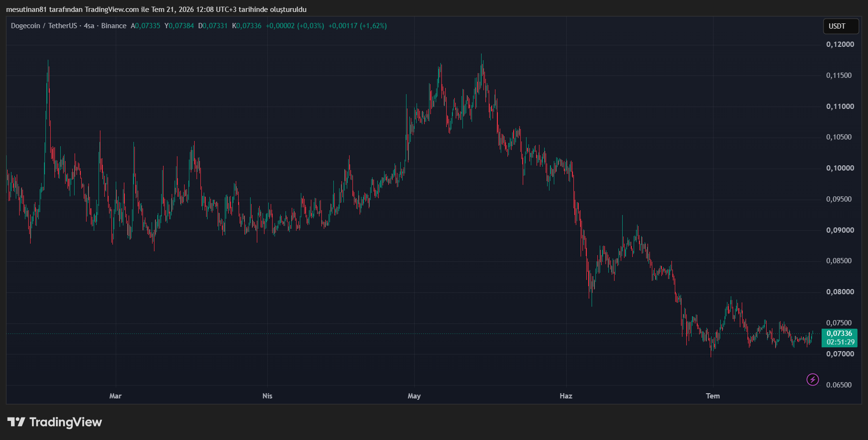Click the candle countdown timer 02:51:29
Viewport: 868px width, 440px height.
840,342
